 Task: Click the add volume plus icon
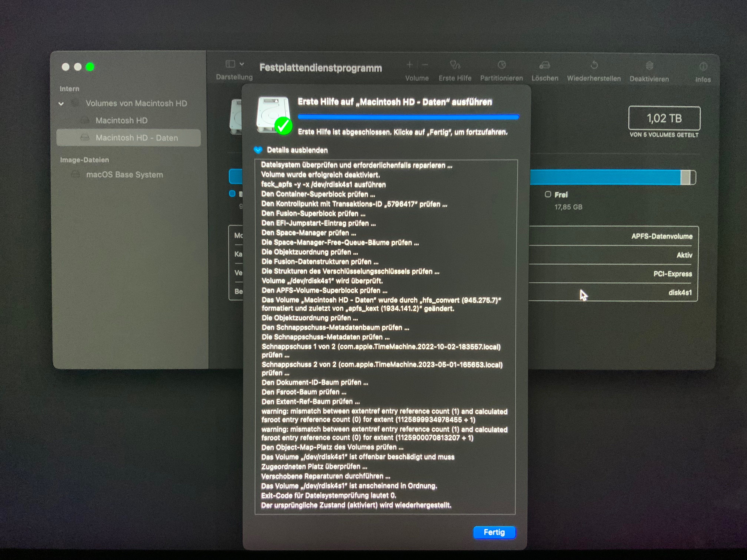pyautogui.click(x=409, y=64)
